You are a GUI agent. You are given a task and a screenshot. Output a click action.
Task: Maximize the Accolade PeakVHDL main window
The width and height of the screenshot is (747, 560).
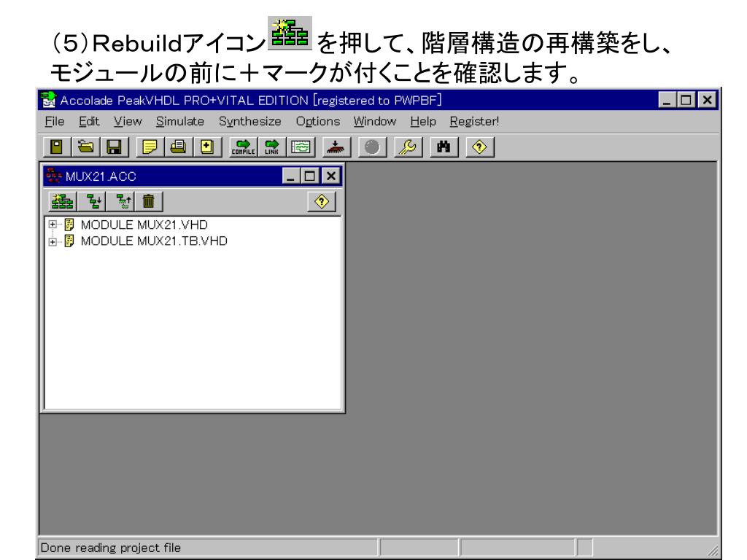coord(686,100)
